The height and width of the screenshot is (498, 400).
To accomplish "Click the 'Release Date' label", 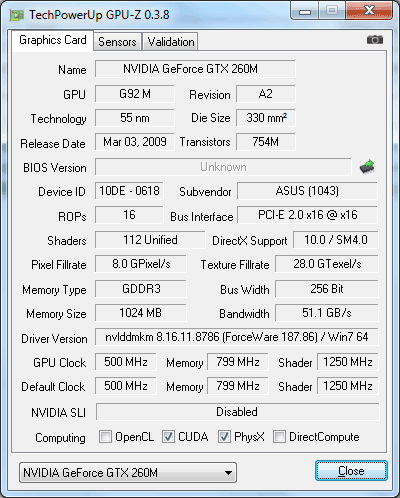I will tap(53, 144).
